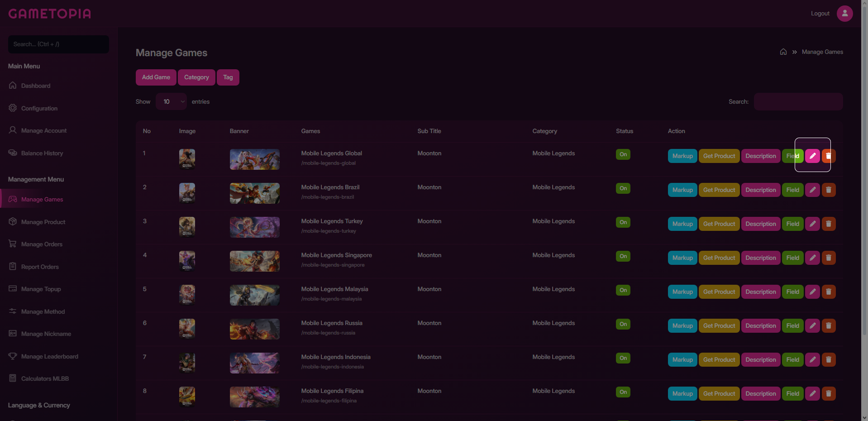Focus the sidebar Search (Ctrl + /) box
Screen dimensions: 868x421
pyautogui.click(x=58, y=44)
